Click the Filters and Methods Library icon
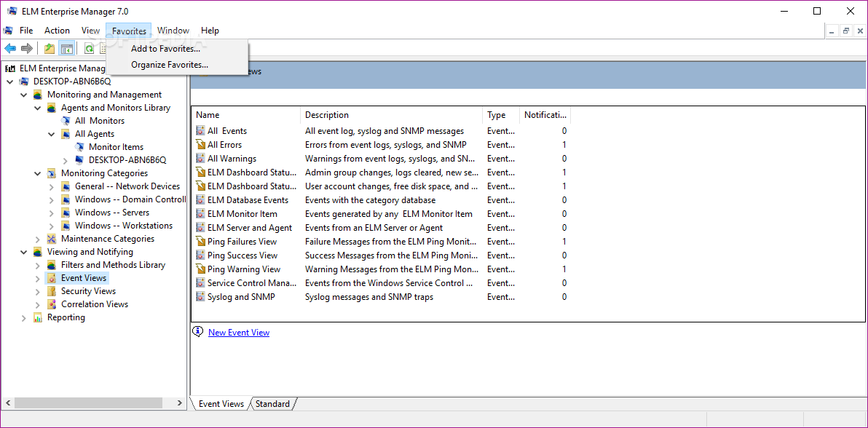 tap(52, 265)
